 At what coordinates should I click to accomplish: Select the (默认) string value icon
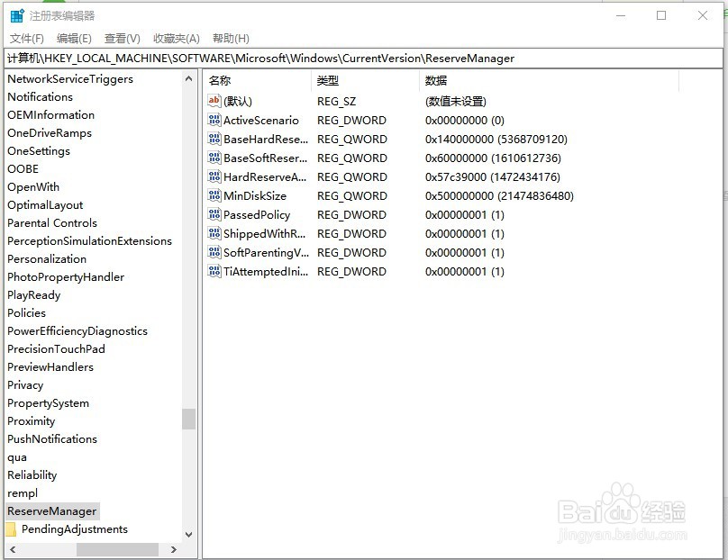214,101
